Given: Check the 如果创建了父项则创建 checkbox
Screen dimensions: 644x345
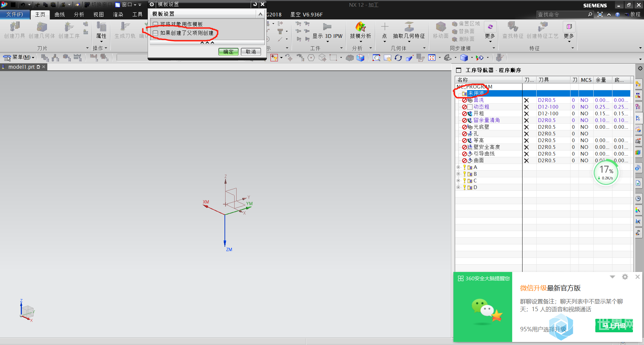Looking at the screenshot, I should pyautogui.click(x=155, y=33).
